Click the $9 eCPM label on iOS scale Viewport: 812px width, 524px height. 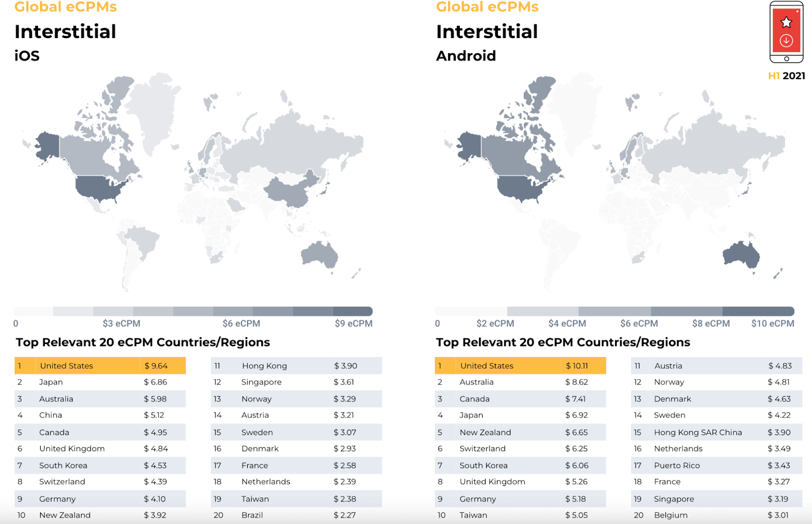(354, 323)
